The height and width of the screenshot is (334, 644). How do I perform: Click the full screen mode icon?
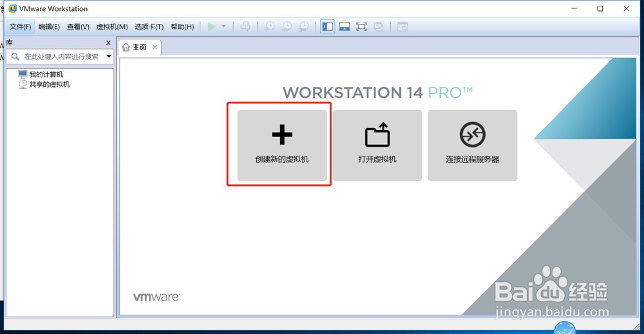(x=361, y=27)
